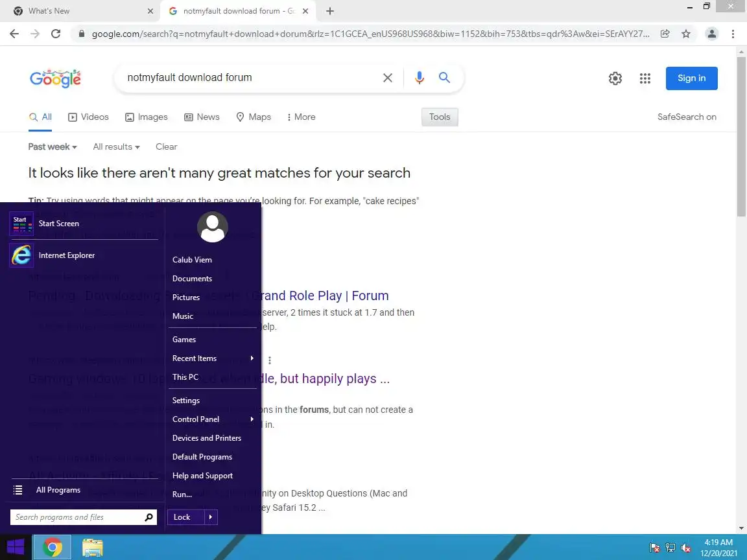
Task: Click Chrome icon on taskbar
Action: [53, 547]
